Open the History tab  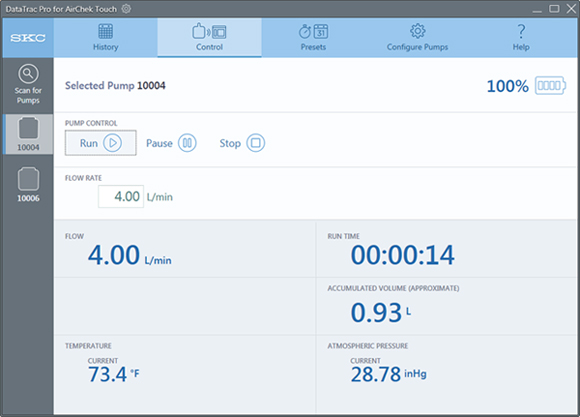(105, 38)
